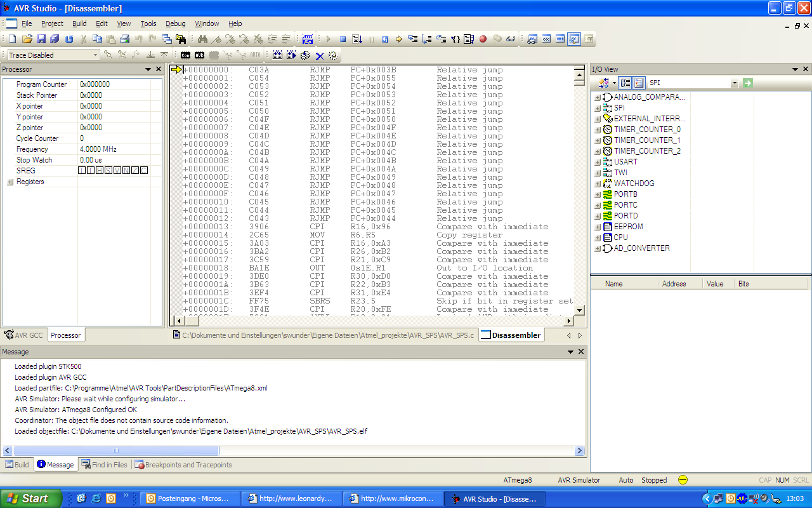Expand the Registers node in Processor panel
812x508 pixels.
(10, 182)
